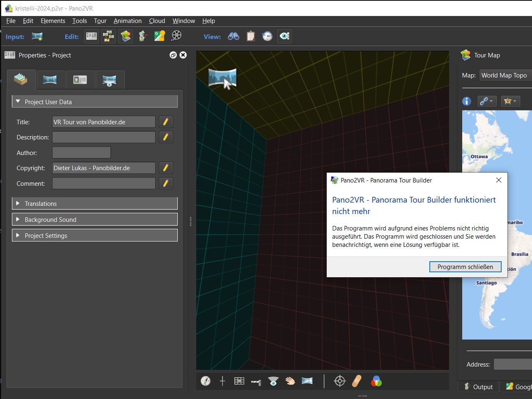Open the Window menu
Image resolution: width=532 pixels, height=399 pixels.
tap(183, 21)
